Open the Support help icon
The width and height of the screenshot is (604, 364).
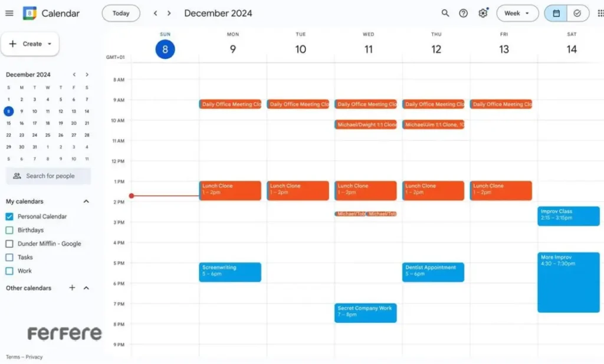464,13
